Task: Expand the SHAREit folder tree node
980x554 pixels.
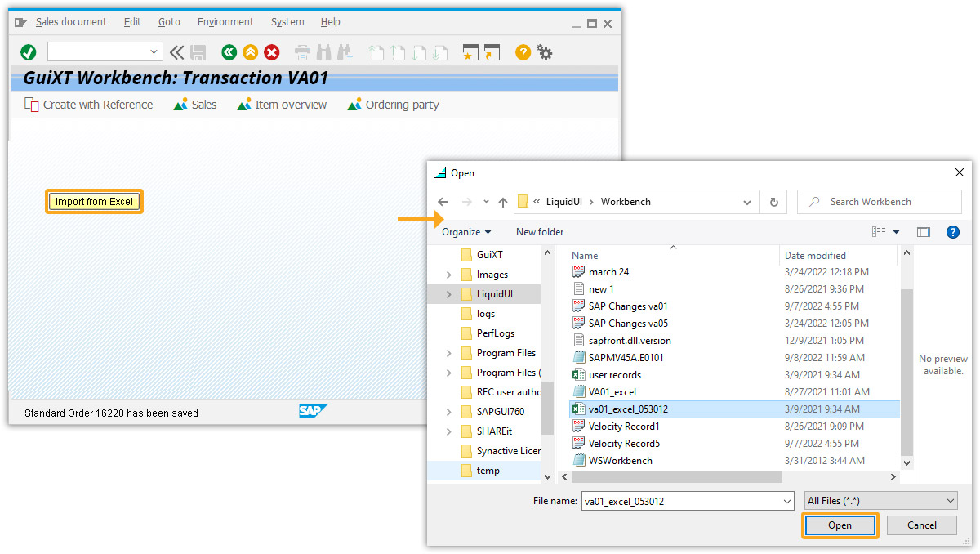Action: point(448,431)
